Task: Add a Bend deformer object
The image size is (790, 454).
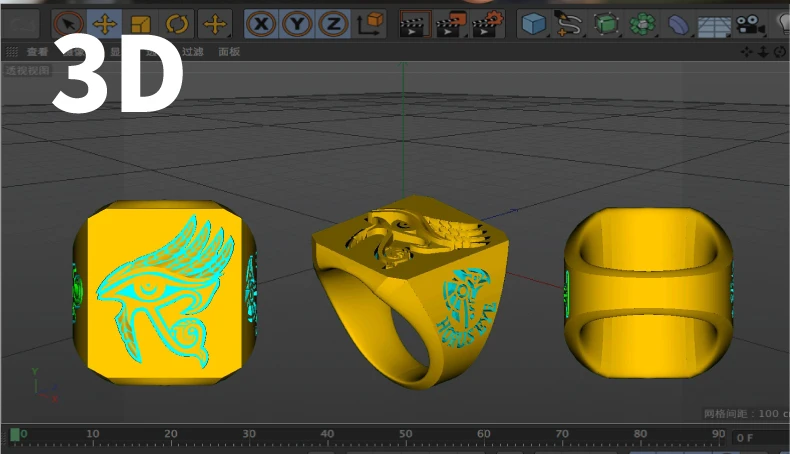Action: tap(678, 24)
